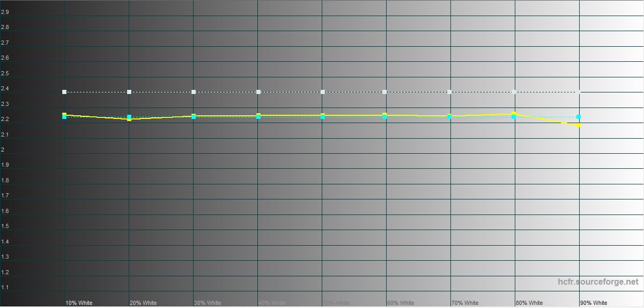Viewport: 644px width, 308px height.
Task: Click the 2.4 value on the y-axis
Action: pos(5,89)
